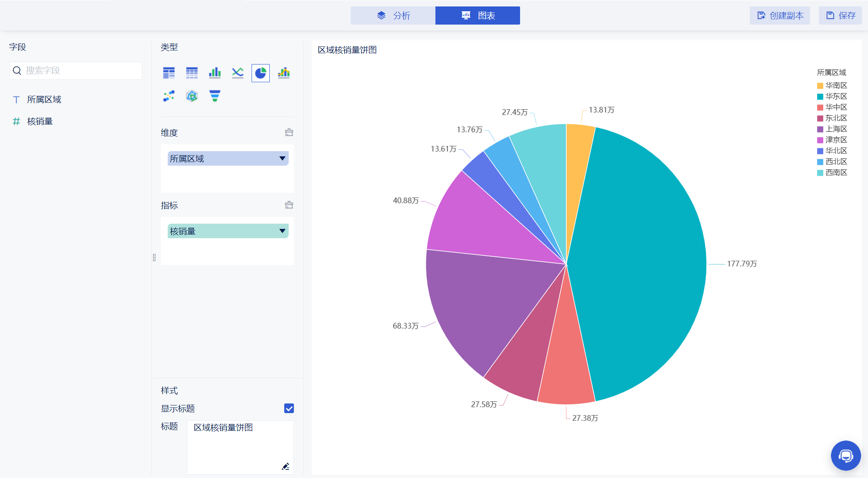The image size is (868, 478).
Task: Choose the funnel chart type
Action: point(215,96)
